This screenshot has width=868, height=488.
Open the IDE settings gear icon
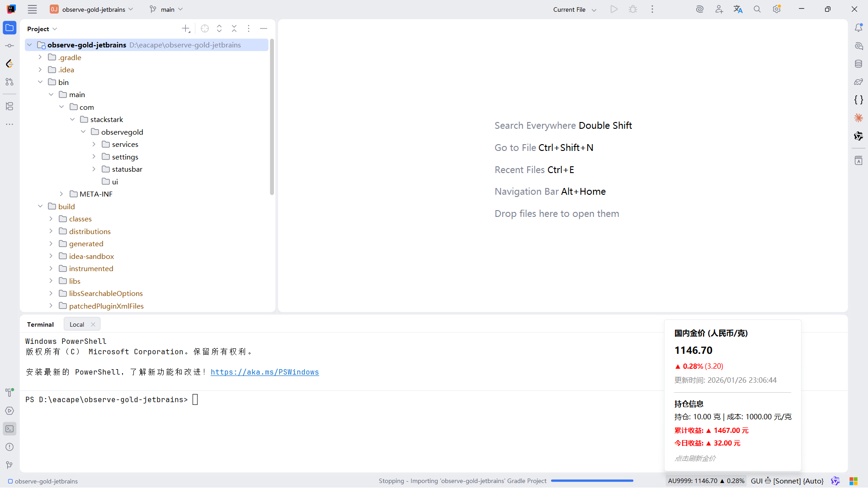click(x=777, y=9)
